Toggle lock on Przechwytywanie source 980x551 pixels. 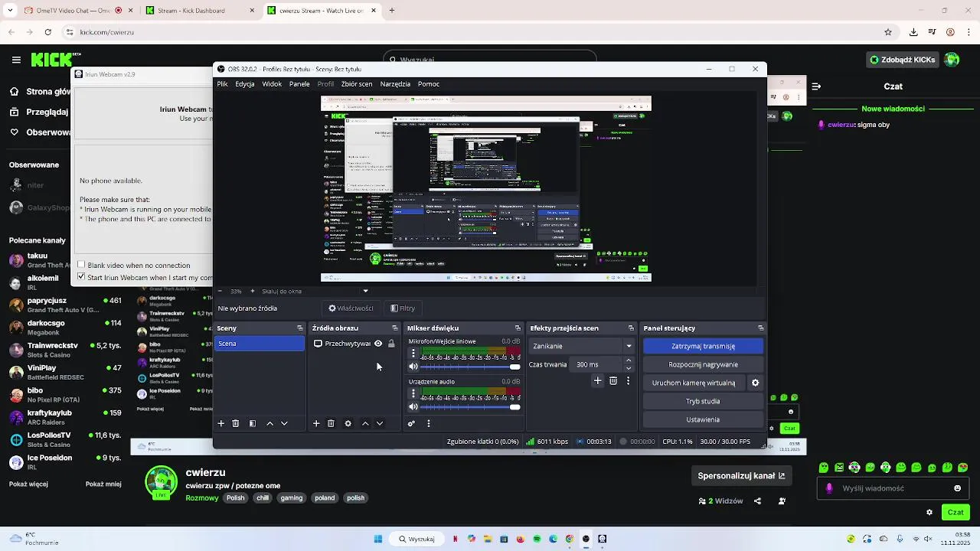391,344
